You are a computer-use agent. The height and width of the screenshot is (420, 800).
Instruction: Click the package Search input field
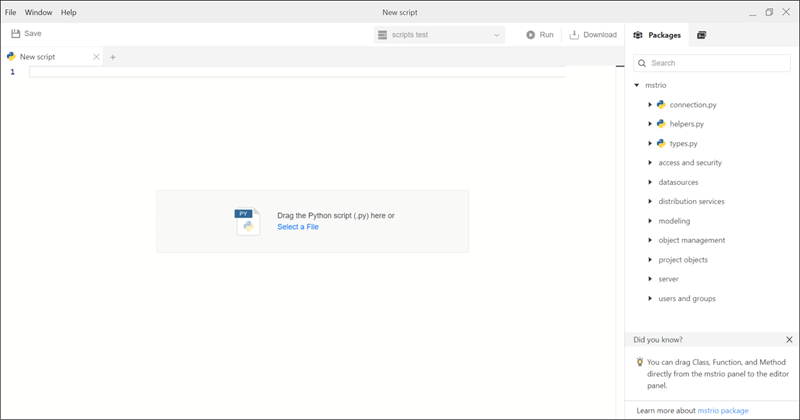(x=717, y=63)
